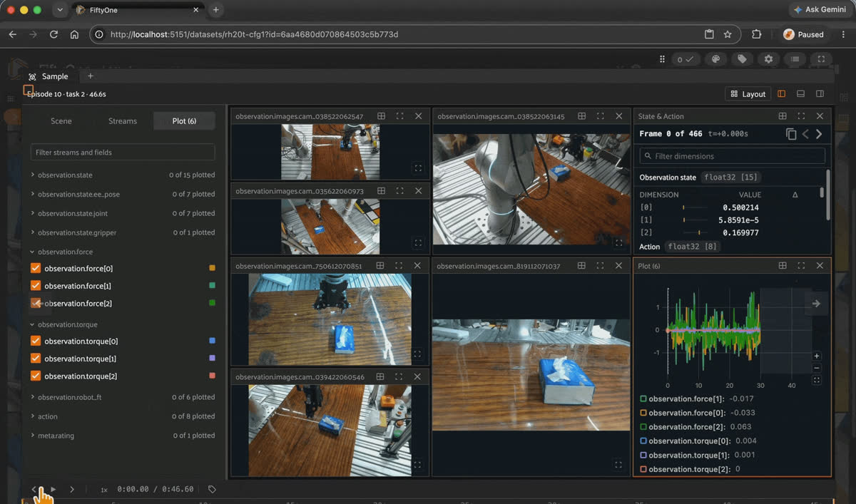The height and width of the screenshot is (504, 856).
Task: Go to previous frame in State & Action
Action: [x=805, y=134]
